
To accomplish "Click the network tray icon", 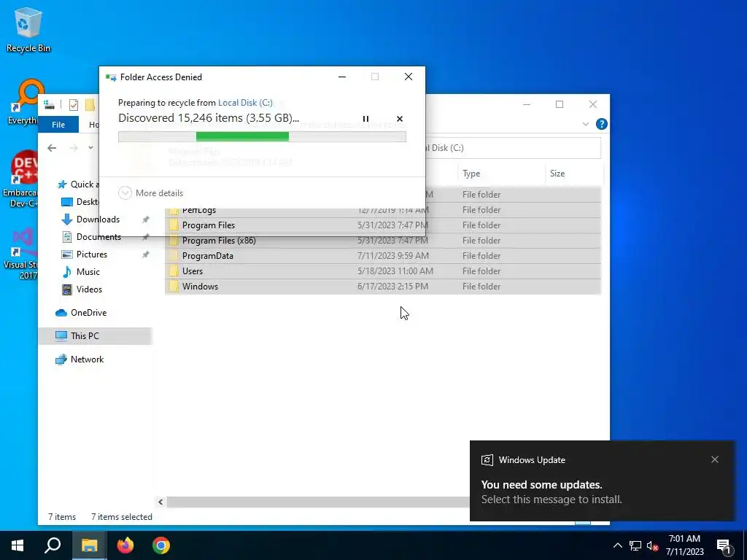I will (635, 545).
